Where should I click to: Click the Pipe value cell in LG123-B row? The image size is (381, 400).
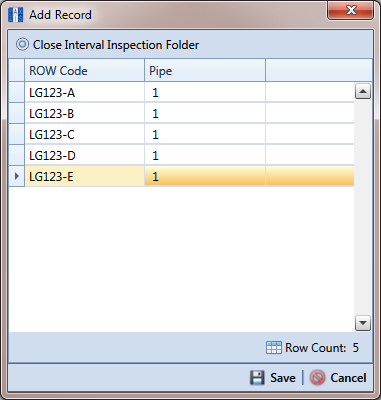205,113
